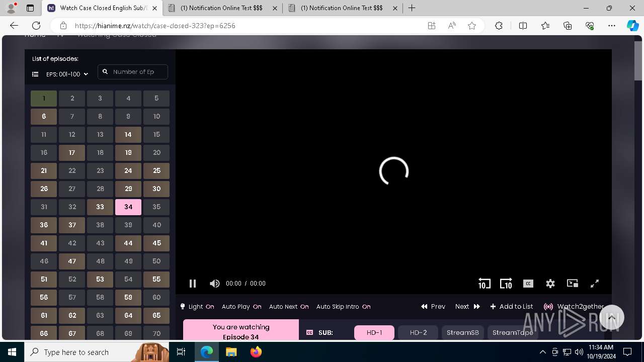Select HD-1 sub server
This screenshot has height=362, width=644.
(x=374, y=333)
